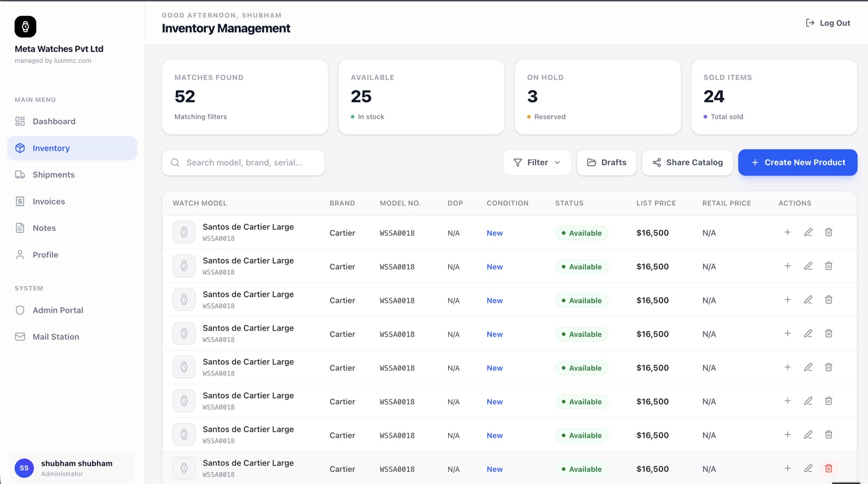Click the watch thumbnail in the first table row
Screen dimensions: 868x484
[x=184, y=233]
